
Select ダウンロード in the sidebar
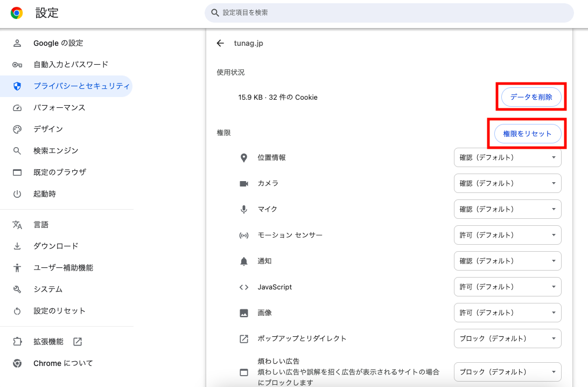[x=56, y=246]
